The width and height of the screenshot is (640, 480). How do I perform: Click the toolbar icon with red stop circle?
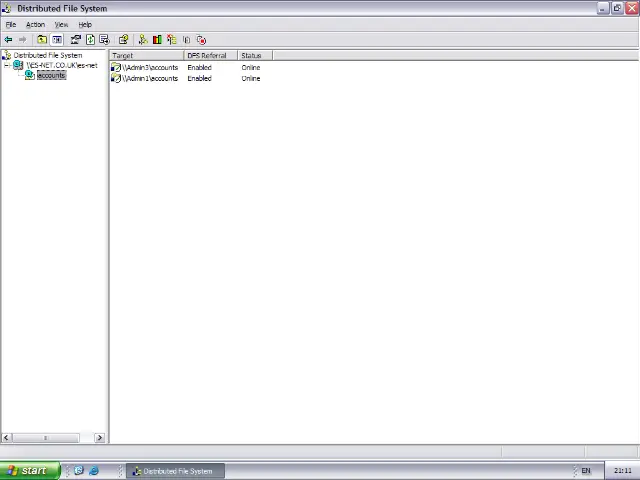201,40
